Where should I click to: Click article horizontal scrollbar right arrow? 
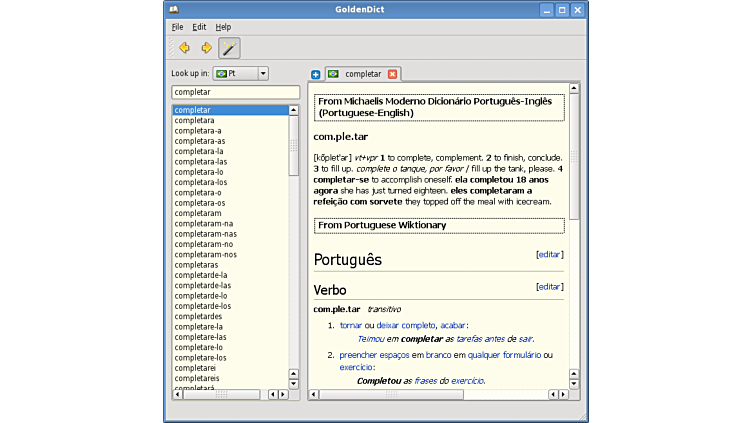(564, 394)
